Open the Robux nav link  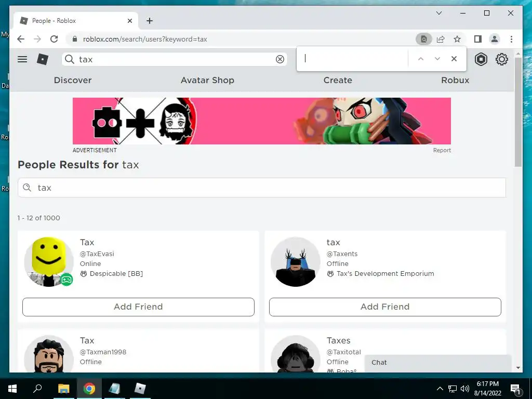click(455, 80)
